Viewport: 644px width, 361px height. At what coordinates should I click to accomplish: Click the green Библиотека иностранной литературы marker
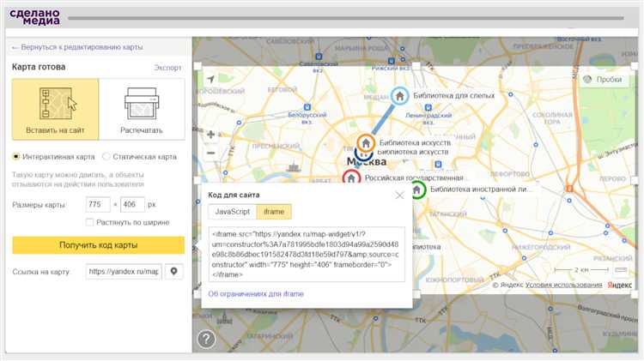417,189
